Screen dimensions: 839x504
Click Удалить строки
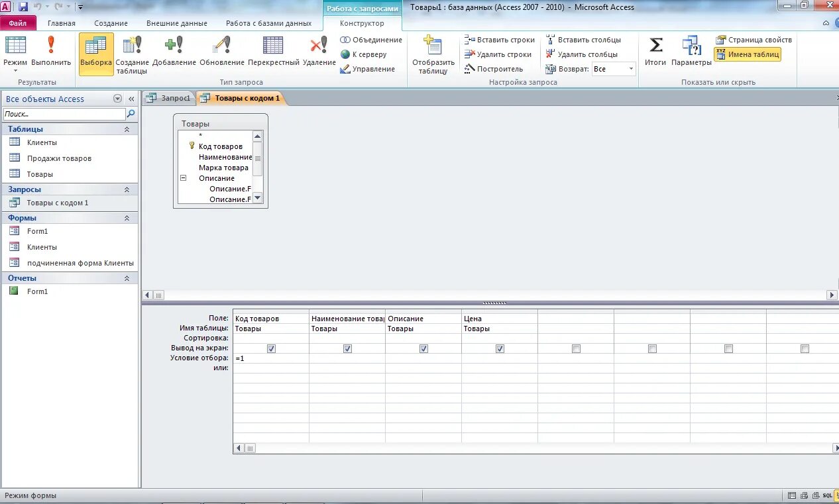pos(498,54)
